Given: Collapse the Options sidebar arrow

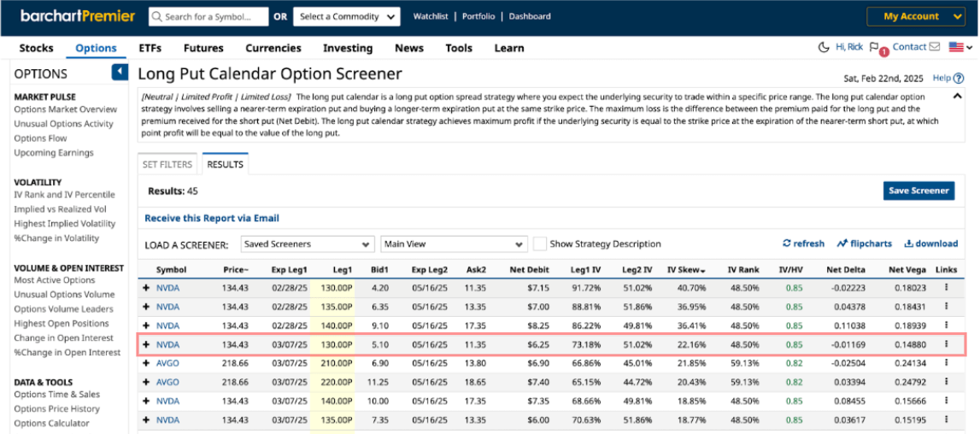Looking at the screenshot, I should pyautogui.click(x=120, y=73).
